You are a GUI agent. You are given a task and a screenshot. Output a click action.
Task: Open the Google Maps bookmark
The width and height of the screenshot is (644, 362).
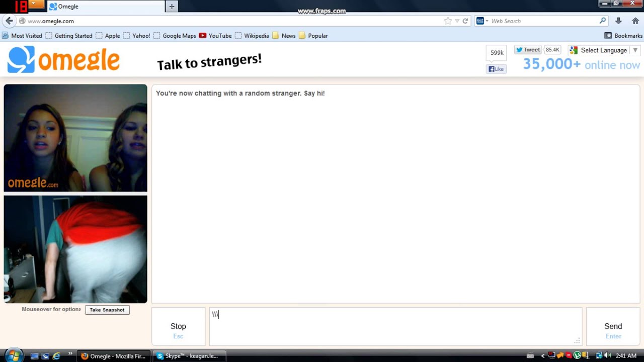(x=175, y=36)
